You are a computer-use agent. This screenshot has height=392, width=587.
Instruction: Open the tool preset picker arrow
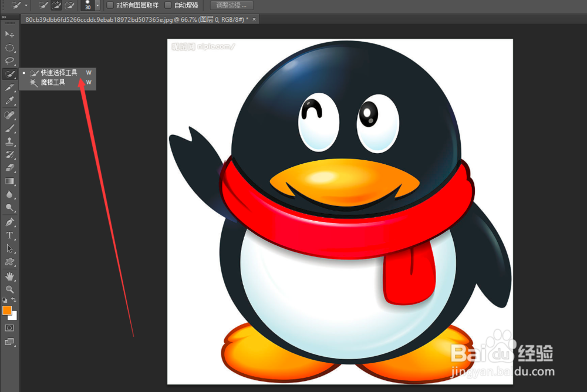point(26,5)
